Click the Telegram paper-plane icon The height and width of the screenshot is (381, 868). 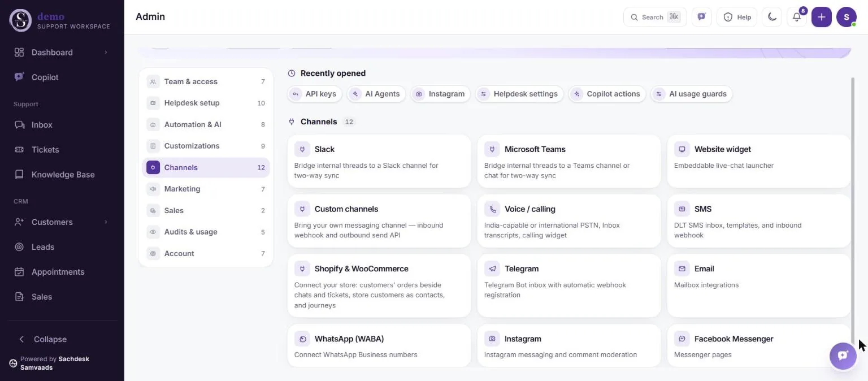coord(492,269)
